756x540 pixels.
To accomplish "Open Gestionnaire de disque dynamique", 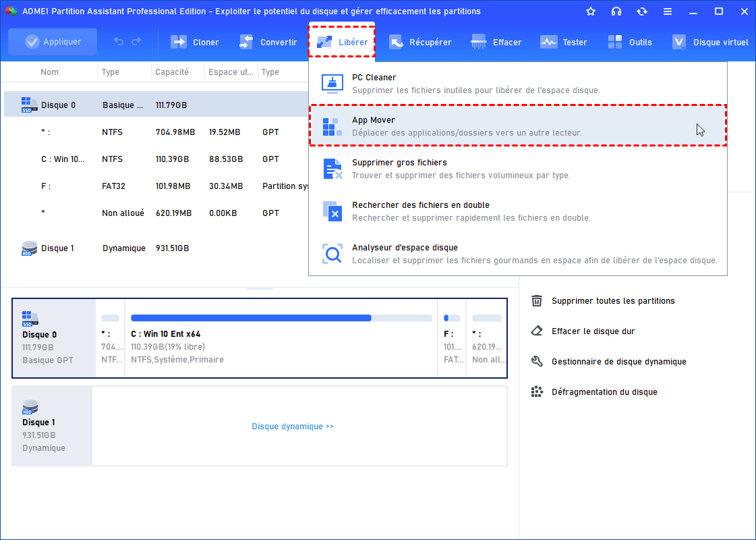I will coord(618,362).
